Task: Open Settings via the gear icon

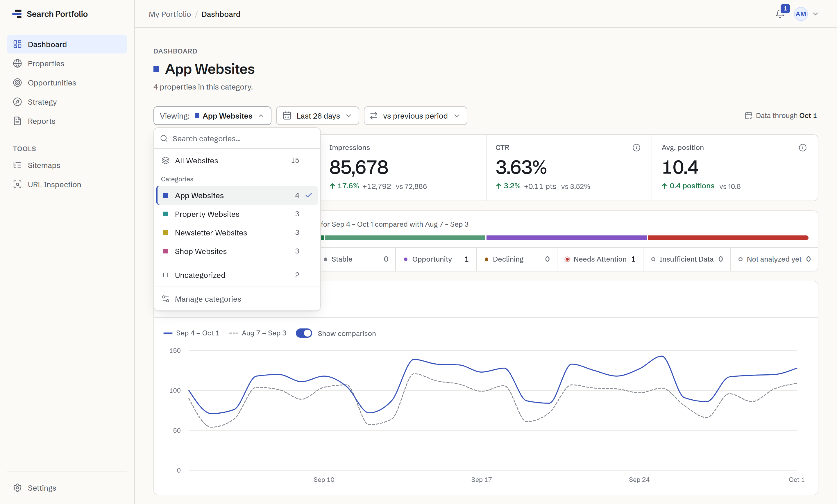Action: (17, 488)
